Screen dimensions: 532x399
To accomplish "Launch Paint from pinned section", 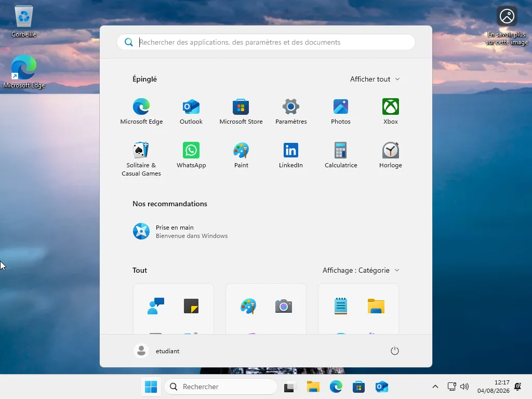I will point(241,155).
